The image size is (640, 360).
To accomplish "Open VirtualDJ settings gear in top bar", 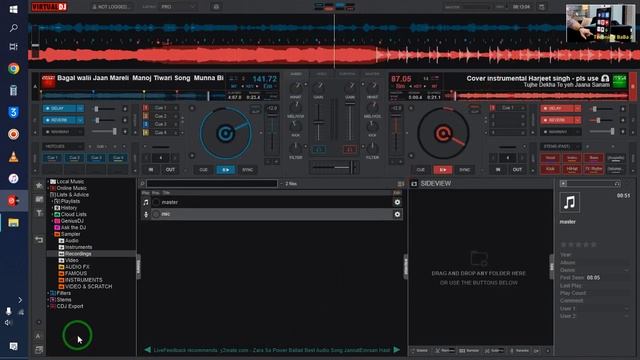I will [x=216, y=7].
